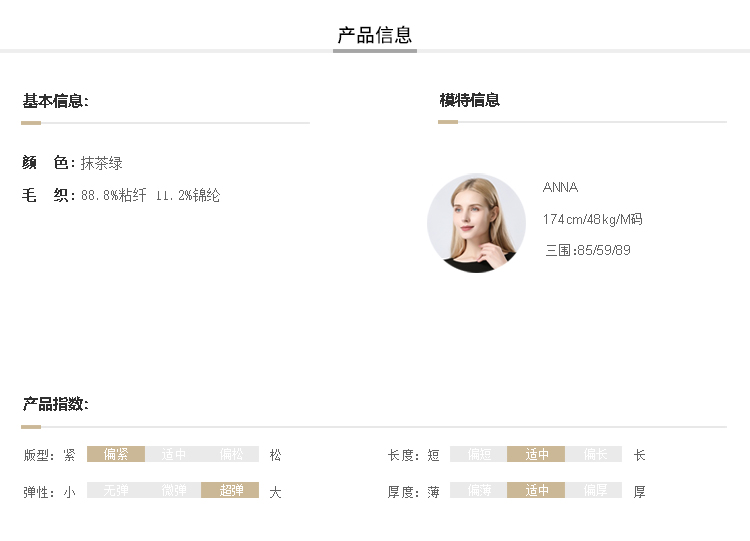The image size is (750, 541).
Task: Click the ANNA model portrait photo
Action: pos(476,223)
